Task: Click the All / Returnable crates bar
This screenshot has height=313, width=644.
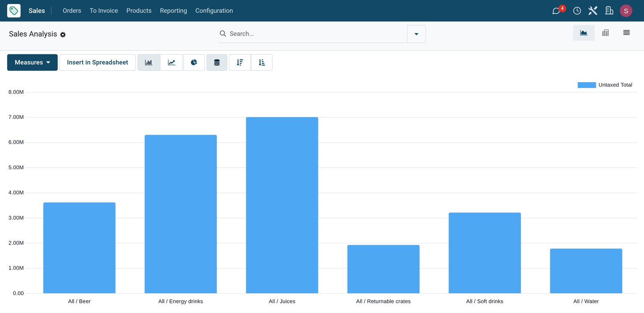Action: pos(384,269)
